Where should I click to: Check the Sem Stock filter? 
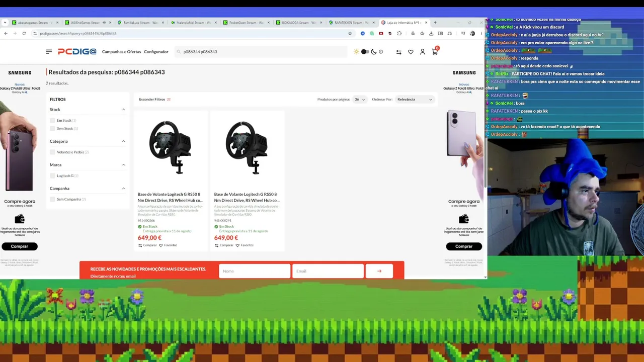(x=52, y=129)
